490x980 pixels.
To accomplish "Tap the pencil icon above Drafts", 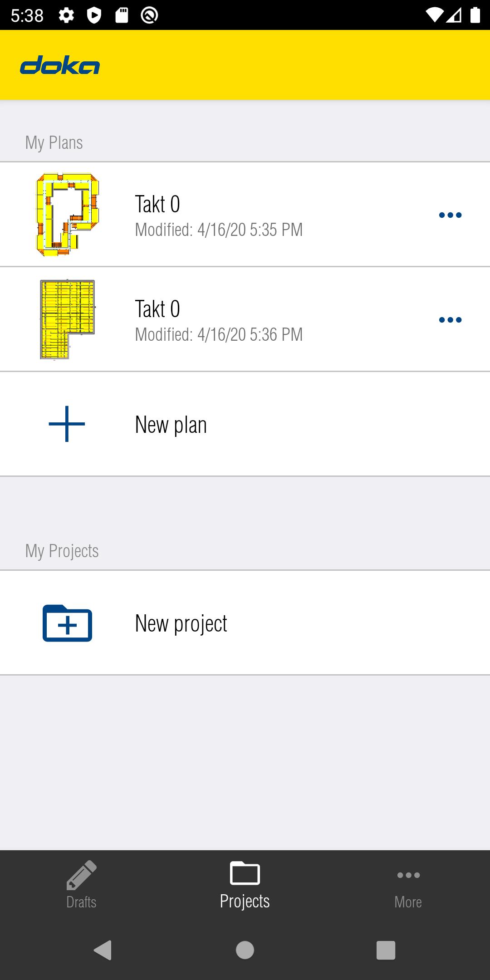I will [x=82, y=875].
